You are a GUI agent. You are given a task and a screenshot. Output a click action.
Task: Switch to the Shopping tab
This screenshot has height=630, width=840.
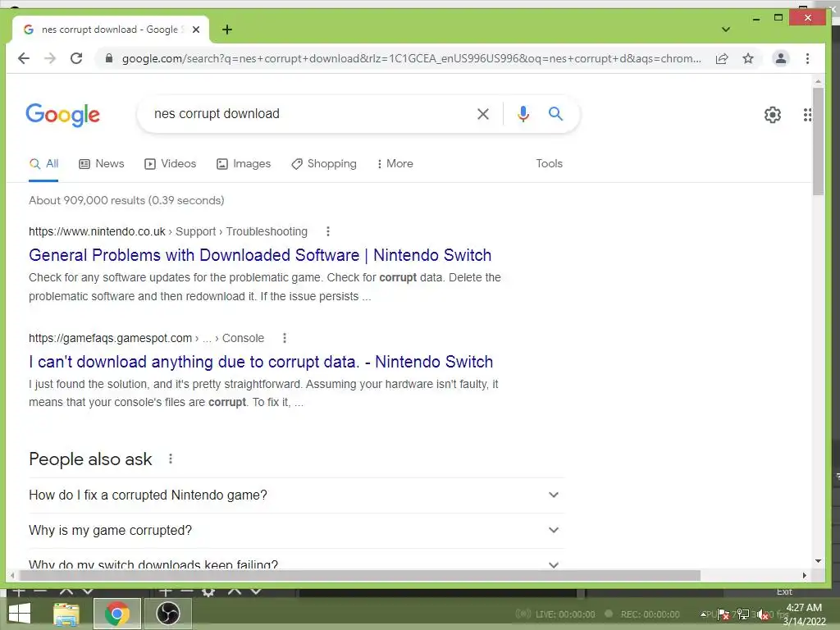pos(323,164)
